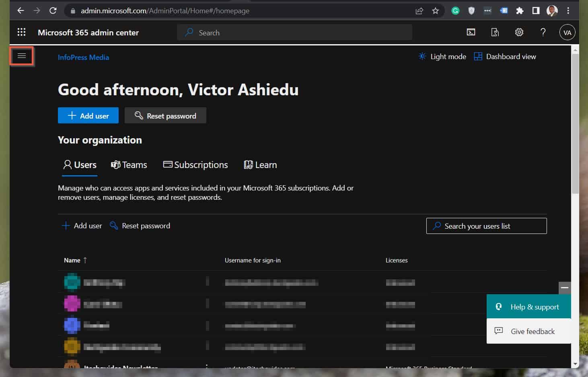Minimize the Help & support floating widget
588x377 pixels.
point(565,288)
